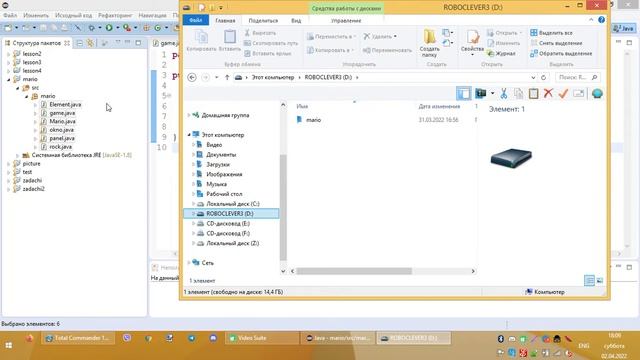Viewport: 640px width, 360px height.
Task: Click the globe icon in secondary toolbar
Action: coord(597,93)
